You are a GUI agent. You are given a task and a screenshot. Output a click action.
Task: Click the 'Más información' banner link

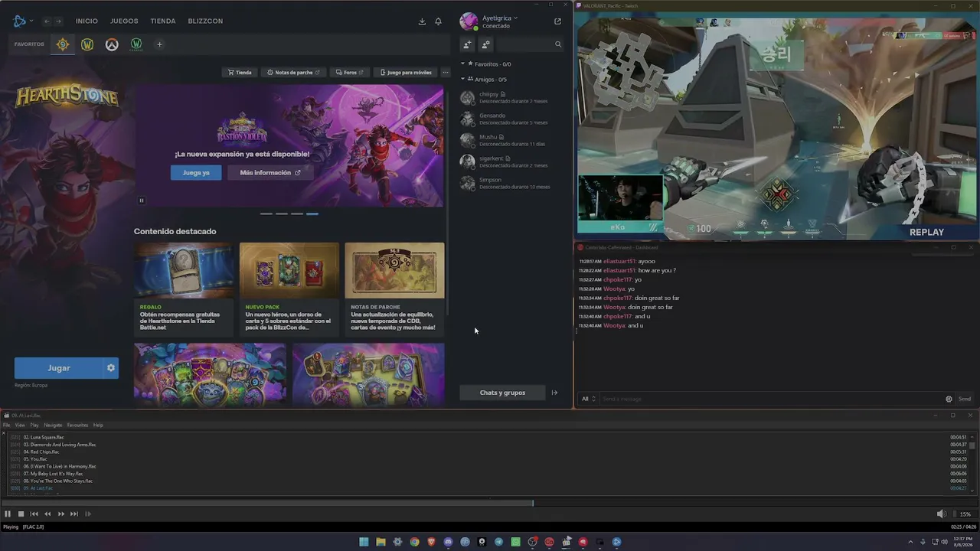click(x=270, y=173)
